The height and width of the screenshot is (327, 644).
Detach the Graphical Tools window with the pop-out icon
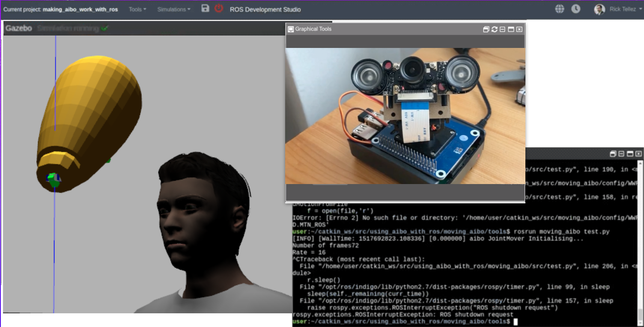click(486, 29)
